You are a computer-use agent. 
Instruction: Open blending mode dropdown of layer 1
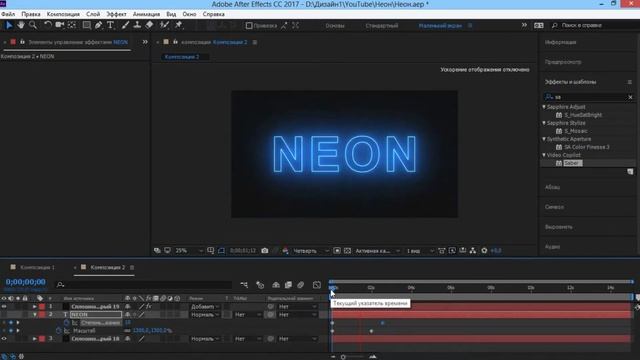tap(204, 307)
